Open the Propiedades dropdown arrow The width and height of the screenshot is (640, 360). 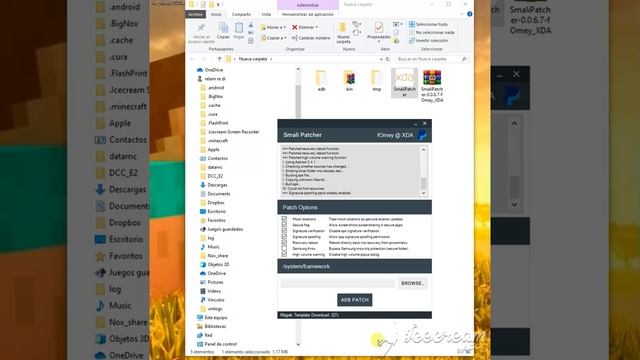378,42
